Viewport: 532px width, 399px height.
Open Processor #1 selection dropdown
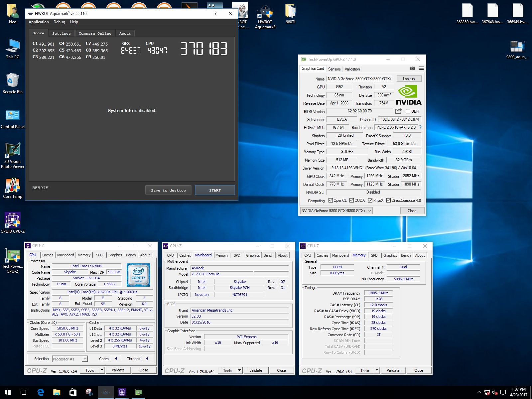click(70, 359)
